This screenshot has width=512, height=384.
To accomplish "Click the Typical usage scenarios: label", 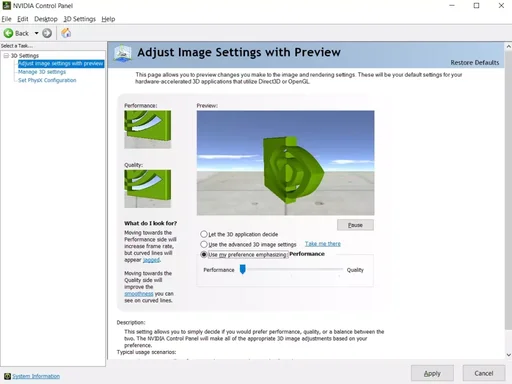I will (x=146, y=352).
